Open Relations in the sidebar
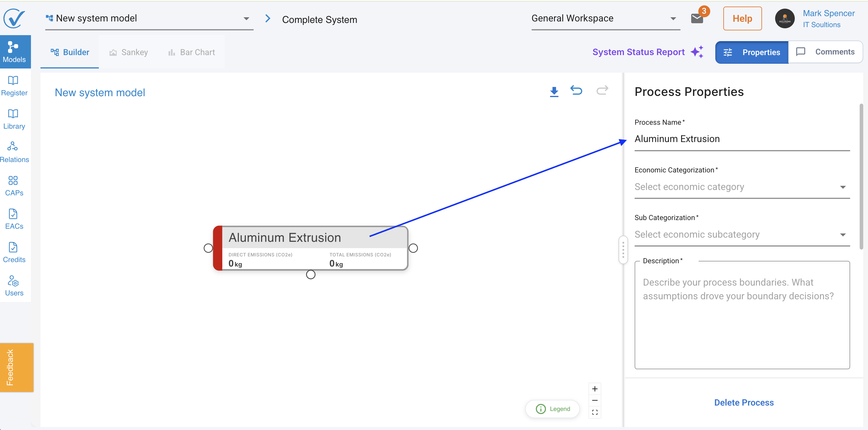 tap(14, 152)
